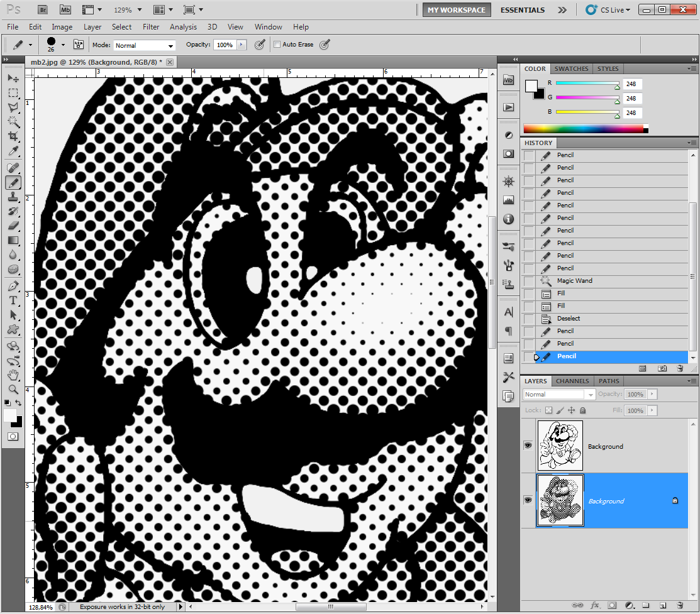Open the layer blending mode dropdown
This screenshot has width=700, height=614.
(558, 395)
